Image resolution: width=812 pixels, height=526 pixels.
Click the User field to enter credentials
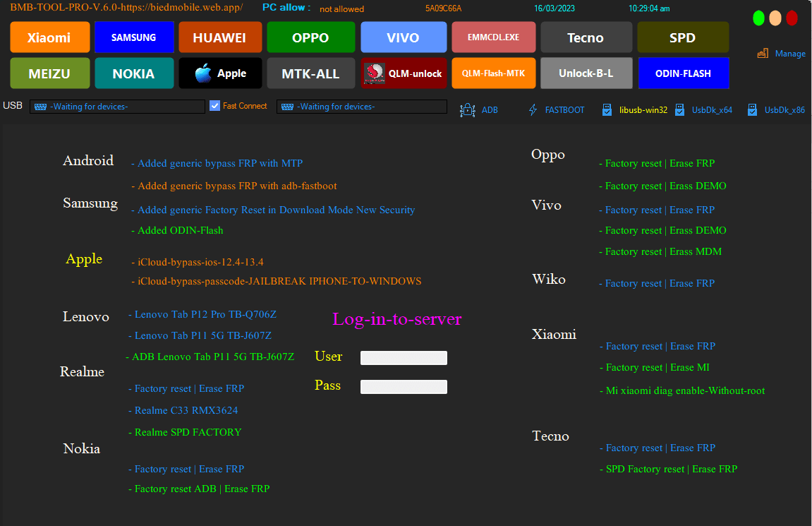[x=404, y=357]
